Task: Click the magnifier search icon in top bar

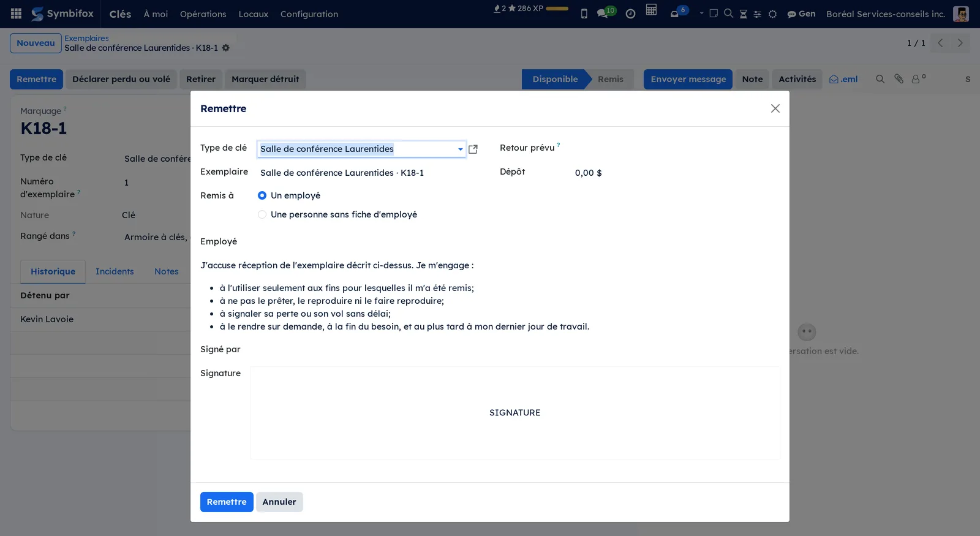Action: point(728,13)
